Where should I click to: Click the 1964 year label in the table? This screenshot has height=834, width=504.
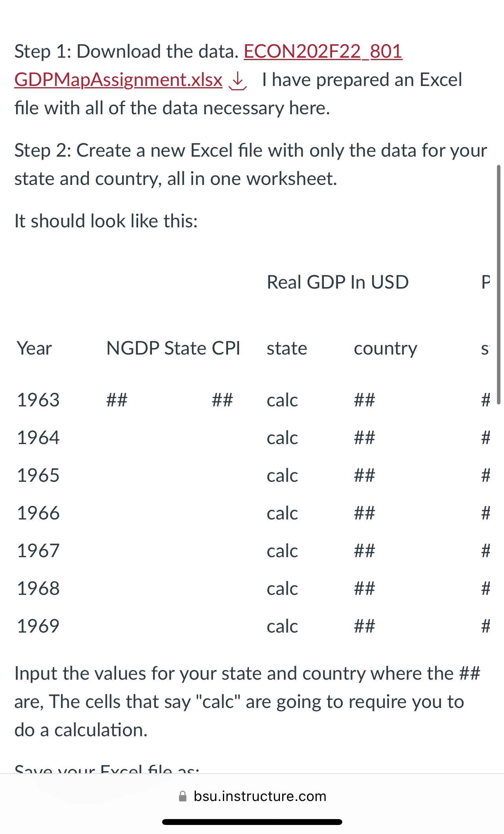coord(38,438)
